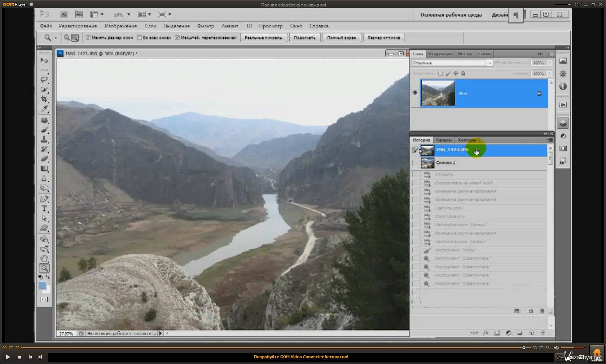Open the Фильтр menu
606x364 pixels.
205,26
